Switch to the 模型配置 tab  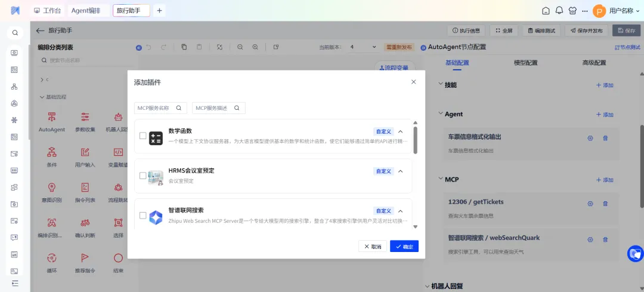(526, 63)
